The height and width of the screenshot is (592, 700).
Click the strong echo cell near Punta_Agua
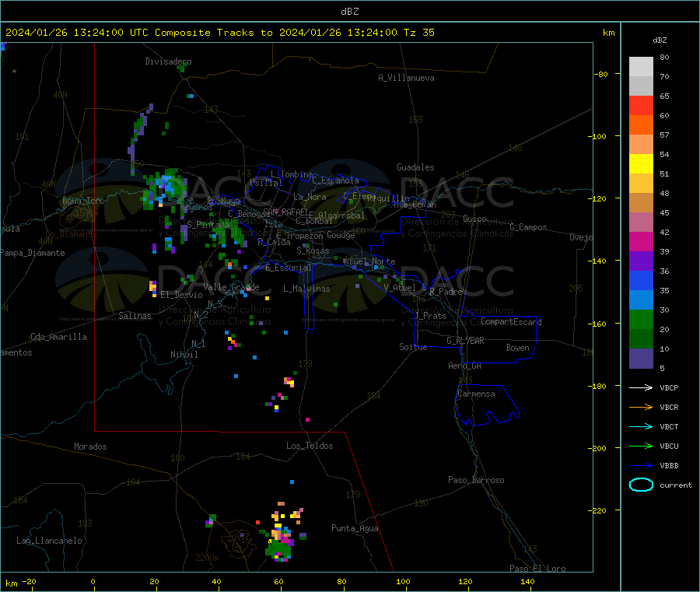coord(280,537)
